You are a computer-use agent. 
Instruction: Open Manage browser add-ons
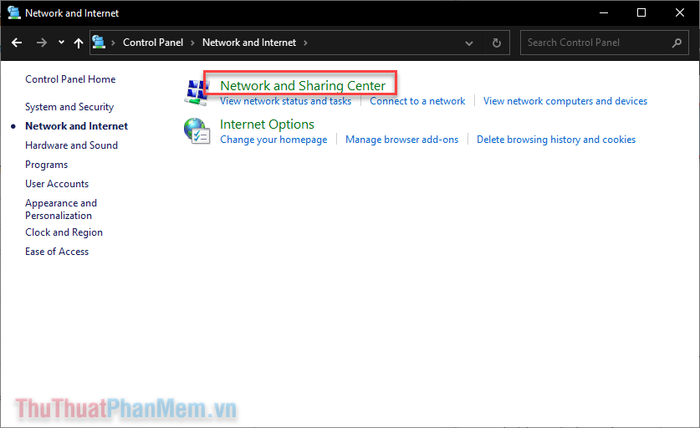[x=402, y=140]
